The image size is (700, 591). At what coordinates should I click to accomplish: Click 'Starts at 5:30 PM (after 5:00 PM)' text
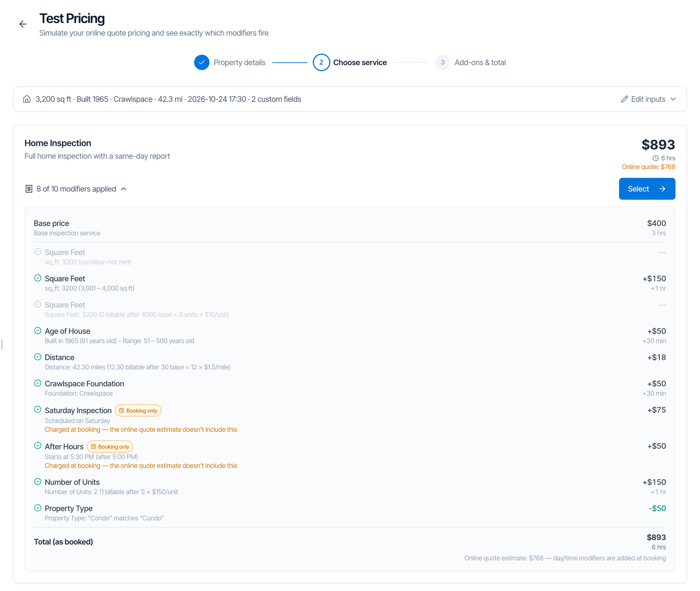point(91,457)
